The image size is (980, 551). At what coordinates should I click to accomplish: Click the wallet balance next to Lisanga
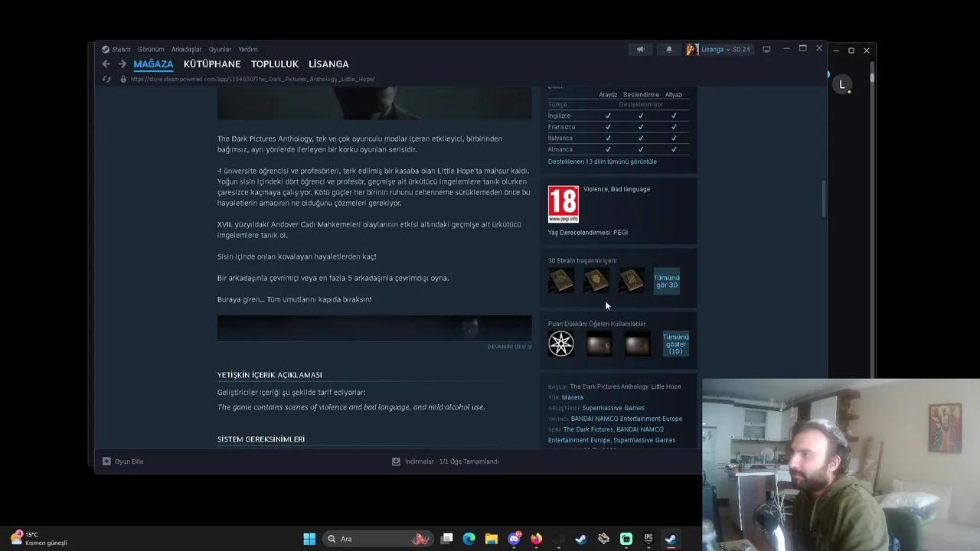click(741, 49)
